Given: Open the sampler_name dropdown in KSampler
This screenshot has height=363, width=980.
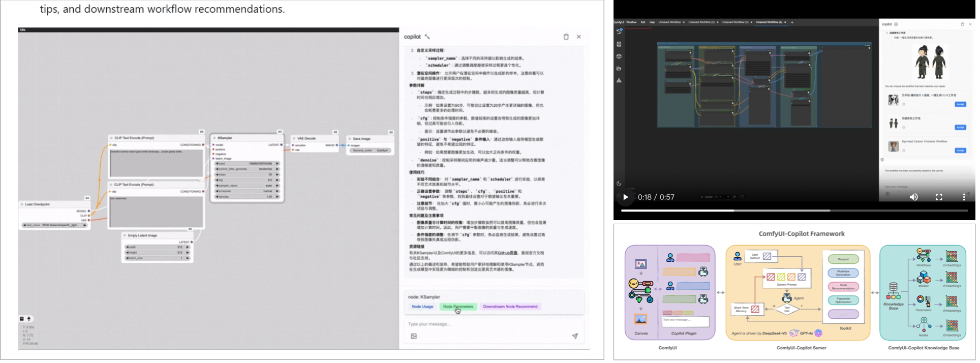Looking at the screenshot, I should coord(247,186).
